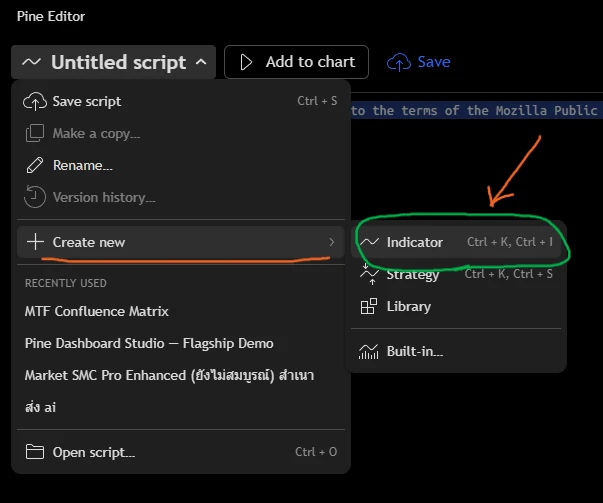
Task: Click the pencil icon beside Rename
Action: point(35,165)
